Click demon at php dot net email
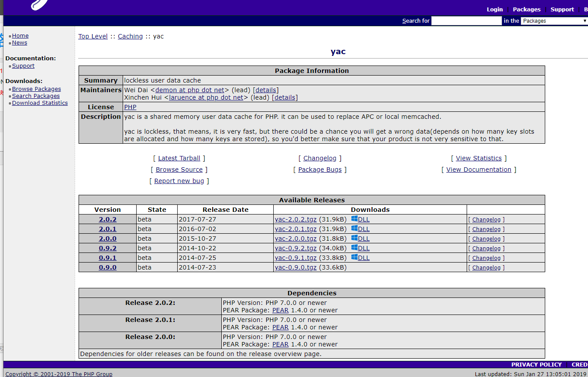This screenshot has width=588, height=377. 189,90
